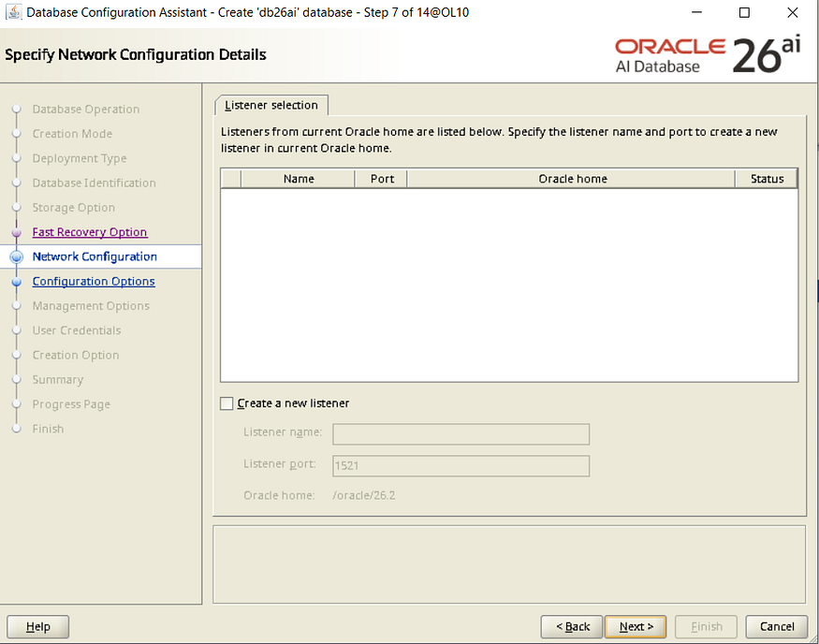Click the Progress Page step label
This screenshot has width=819, height=644.
pyautogui.click(x=71, y=403)
